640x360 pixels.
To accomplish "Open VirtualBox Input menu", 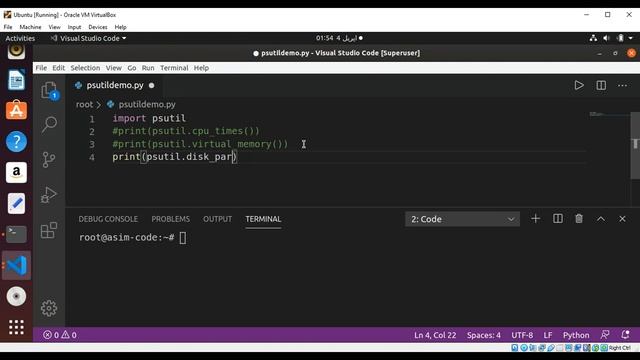I will [74, 27].
